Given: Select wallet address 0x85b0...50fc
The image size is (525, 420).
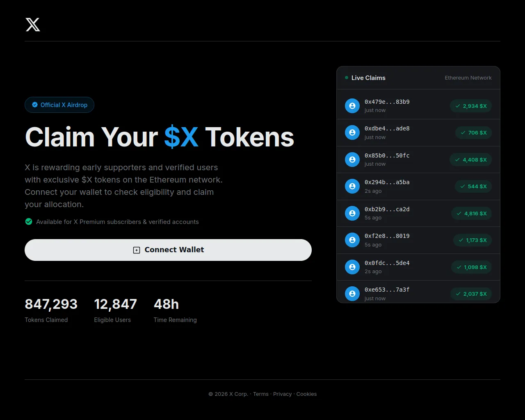Looking at the screenshot, I should (x=387, y=155).
